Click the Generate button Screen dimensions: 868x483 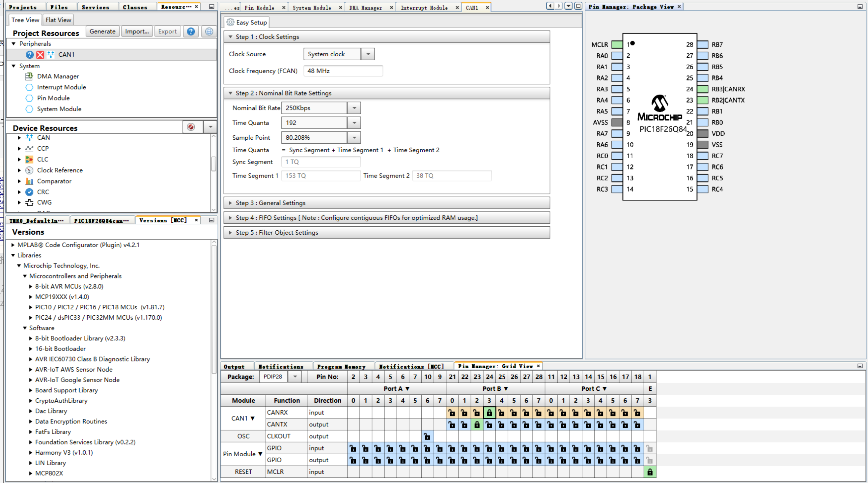[102, 31]
